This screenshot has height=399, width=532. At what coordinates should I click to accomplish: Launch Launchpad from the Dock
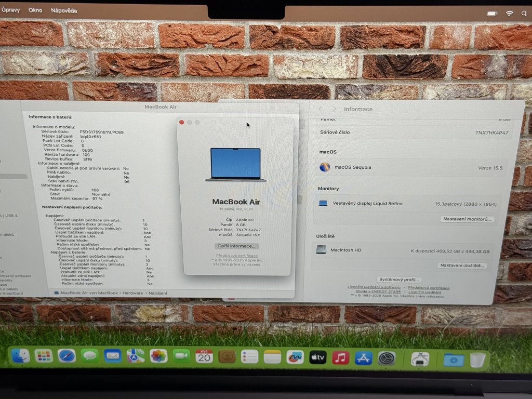click(x=44, y=356)
